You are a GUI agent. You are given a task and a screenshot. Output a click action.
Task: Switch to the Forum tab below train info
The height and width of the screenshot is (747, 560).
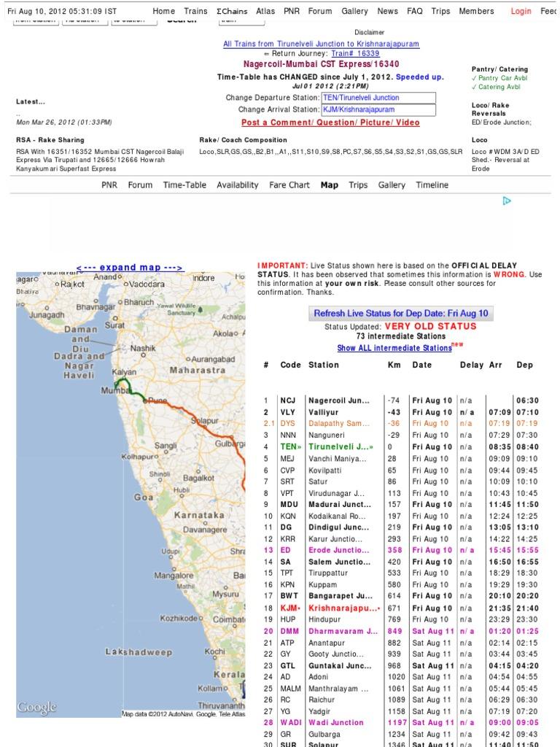pos(141,185)
